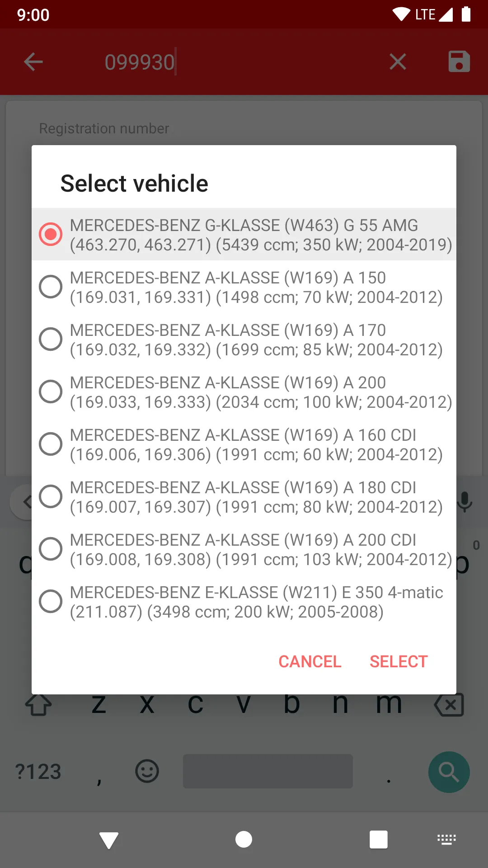The image size is (488, 868).
Task: Open recent apps with square button
Action: click(x=378, y=840)
